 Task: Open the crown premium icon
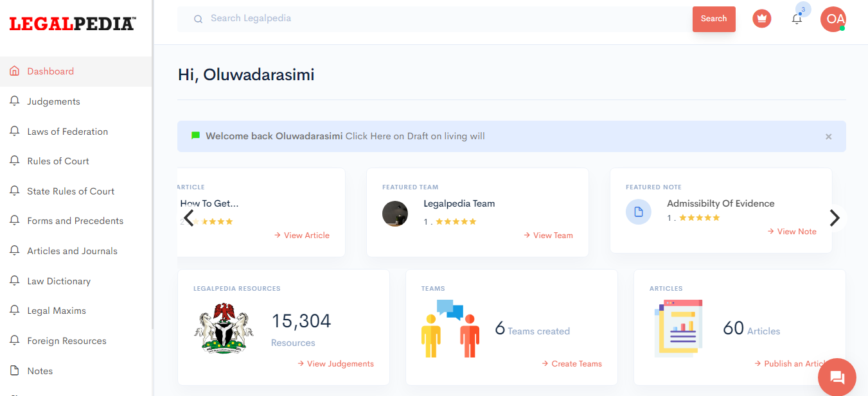coord(762,19)
